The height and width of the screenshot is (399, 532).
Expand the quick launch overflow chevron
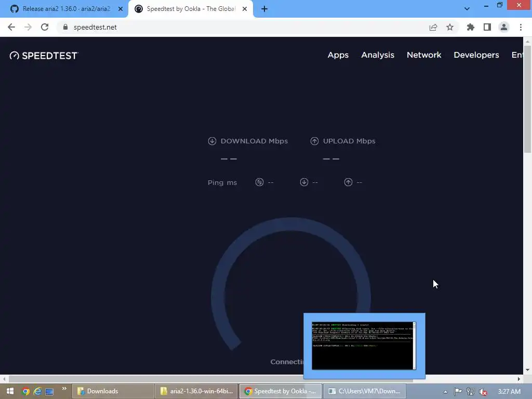pyautogui.click(x=64, y=389)
